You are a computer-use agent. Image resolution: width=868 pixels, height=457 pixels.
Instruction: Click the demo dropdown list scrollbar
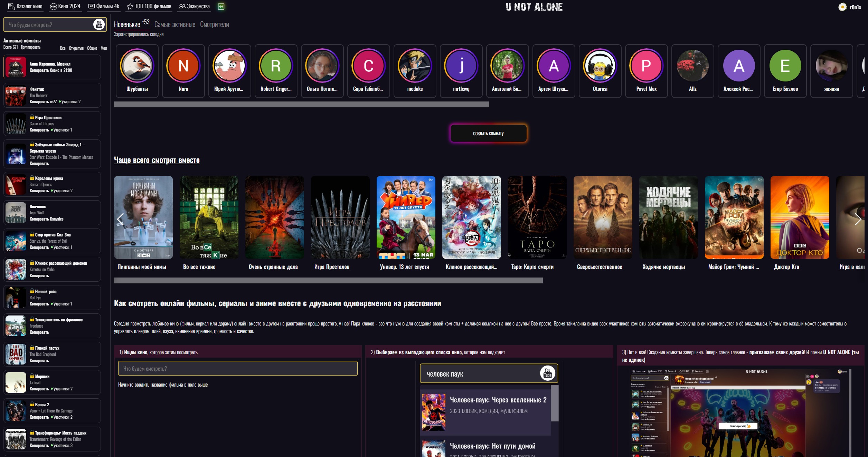pyautogui.click(x=555, y=403)
